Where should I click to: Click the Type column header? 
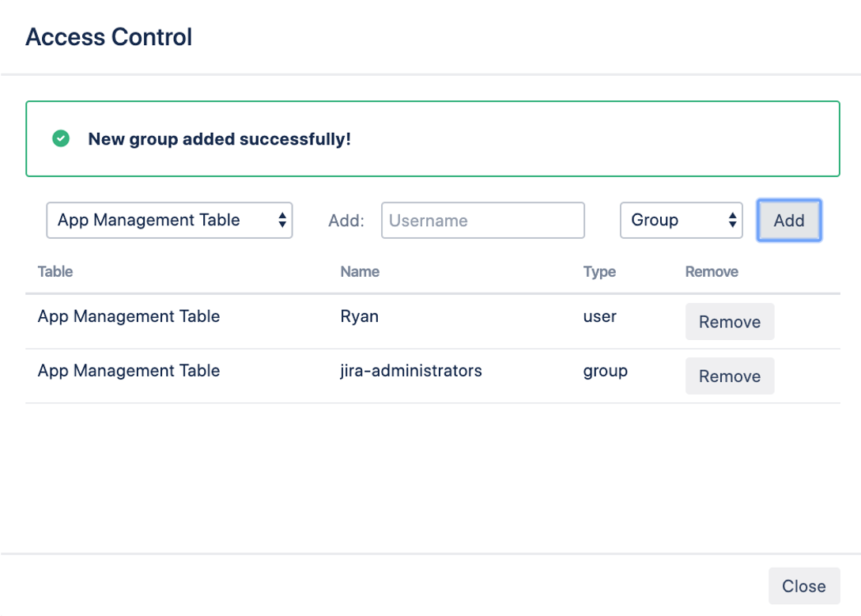[599, 272]
